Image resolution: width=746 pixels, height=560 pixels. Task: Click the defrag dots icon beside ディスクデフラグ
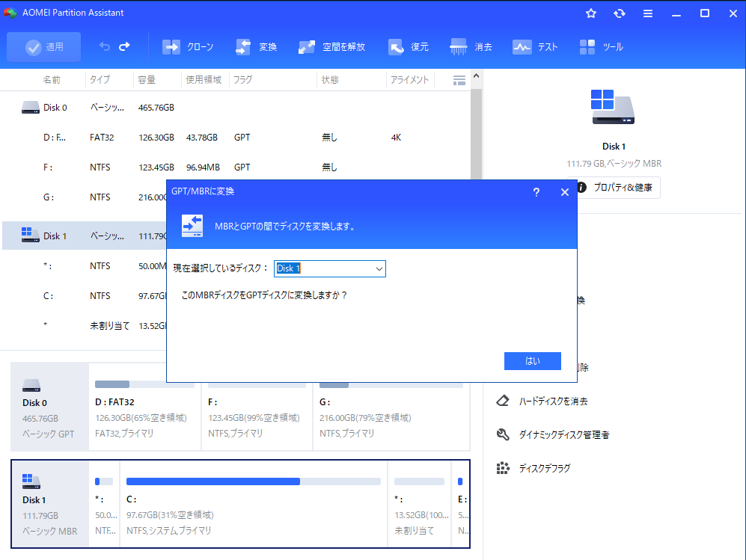tap(503, 468)
